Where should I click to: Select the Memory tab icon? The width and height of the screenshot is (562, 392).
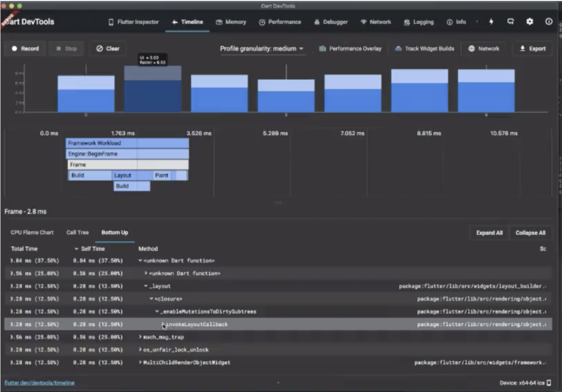tap(218, 21)
